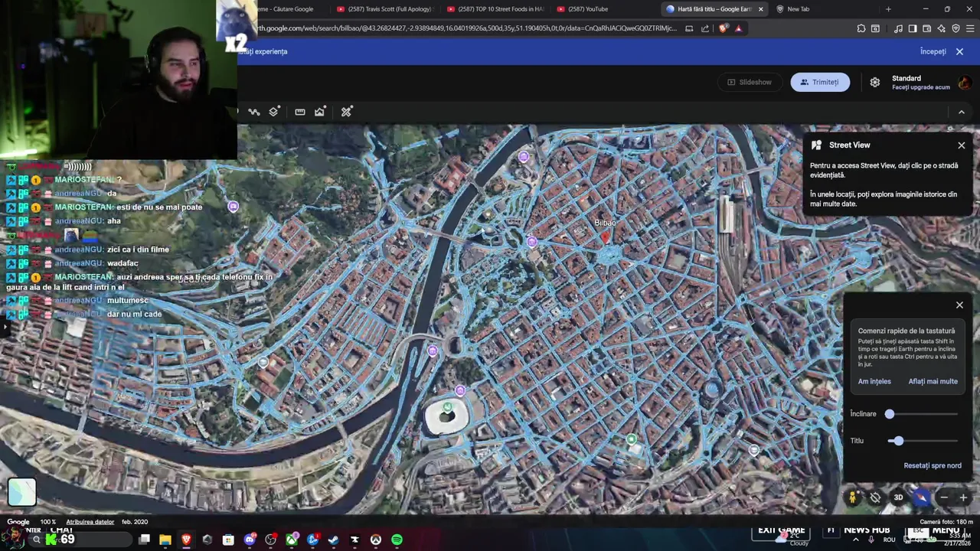Open the Aflați mai multe link

(x=933, y=381)
